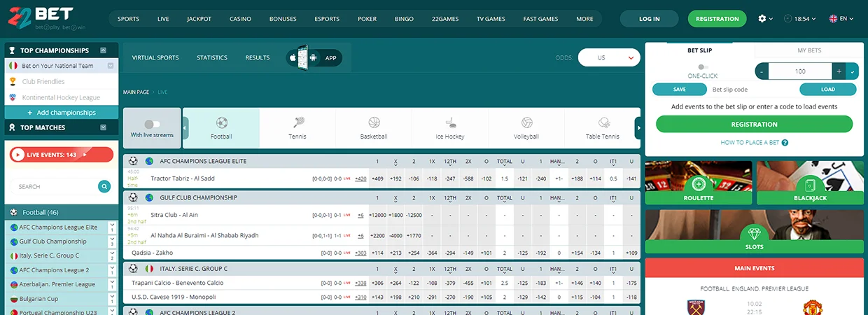Click the bet slip LOAD button
868x315 pixels.
828,90
